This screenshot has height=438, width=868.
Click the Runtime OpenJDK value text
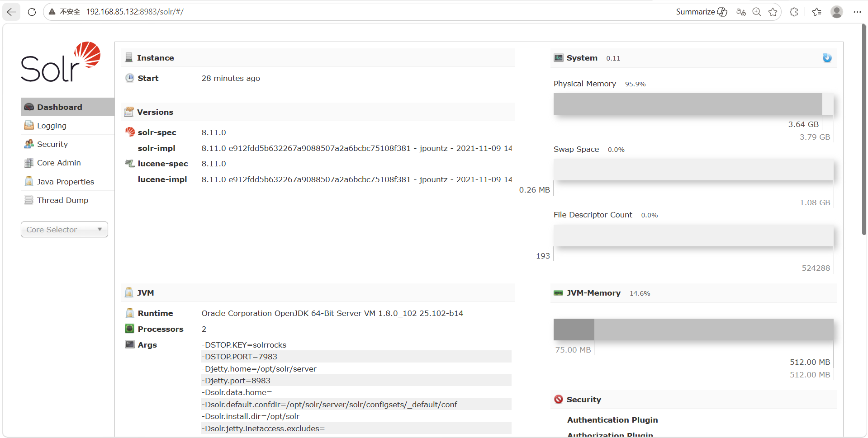pos(332,313)
